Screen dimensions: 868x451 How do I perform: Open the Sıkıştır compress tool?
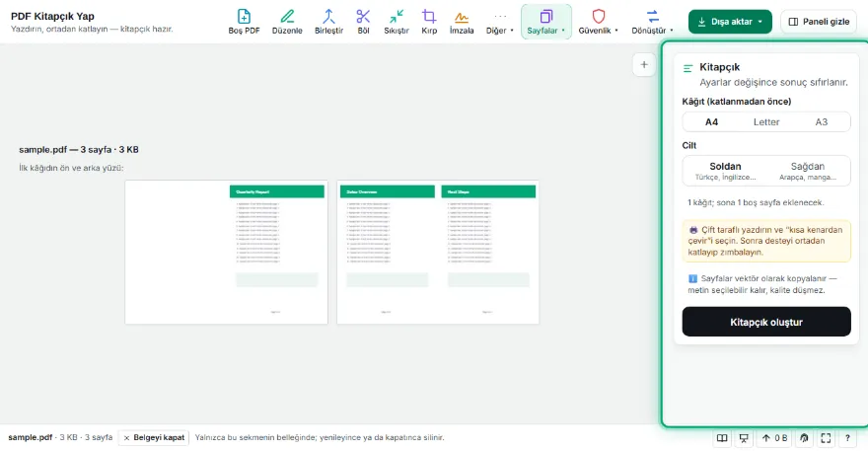tap(397, 22)
